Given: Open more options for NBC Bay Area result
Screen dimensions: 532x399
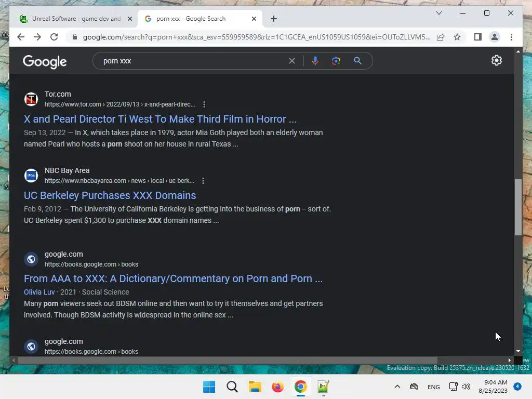Looking at the screenshot, I should pos(203,181).
